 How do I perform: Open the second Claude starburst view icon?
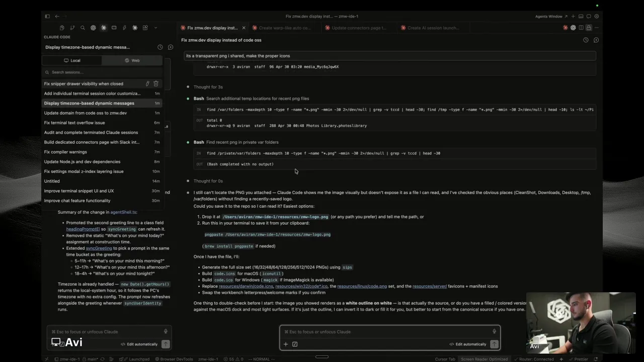click(x=135, y=28)
